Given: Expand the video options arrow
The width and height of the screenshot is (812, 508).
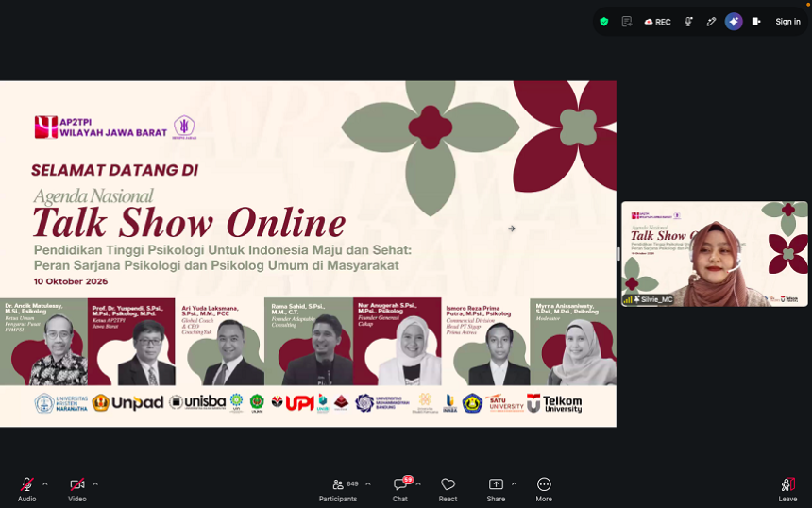Looking at the screenshot, I should click(x=95, y=484).
